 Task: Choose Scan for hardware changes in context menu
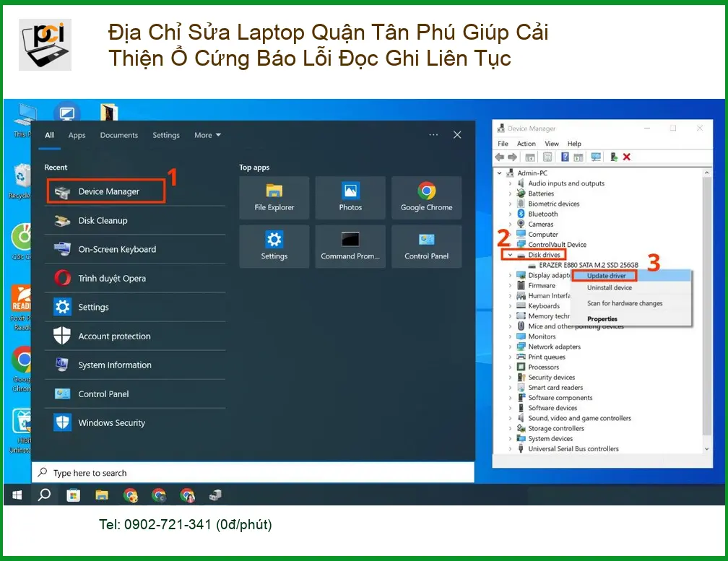(x=631, y=303)
